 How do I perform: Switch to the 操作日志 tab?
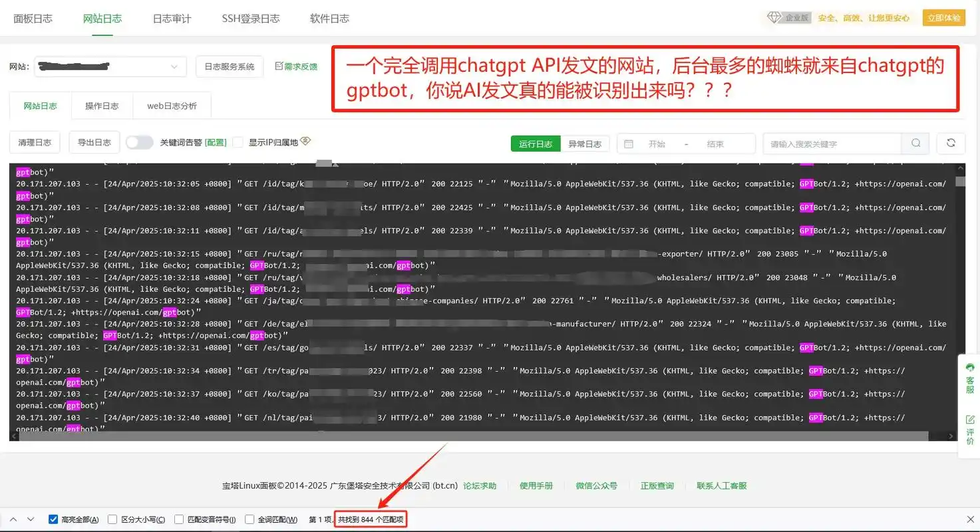(102, 105)
